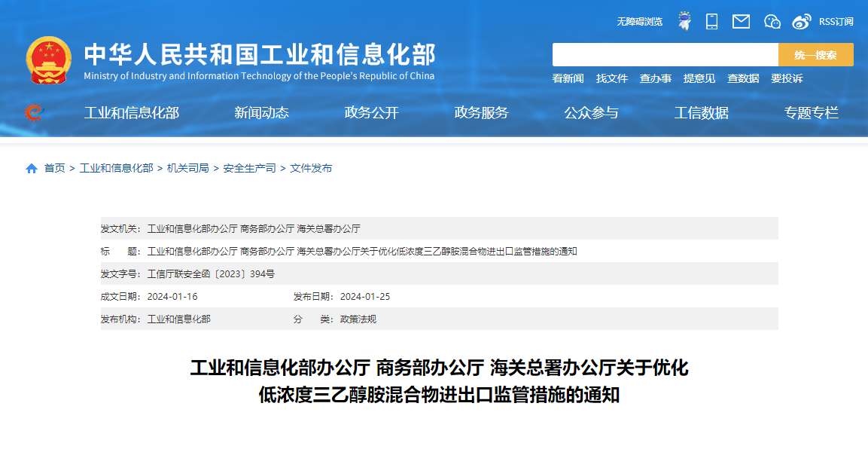Open 工业和信息化部 main nav item
The width and height of the screenshot is (868, 452).
click(132, 113)
